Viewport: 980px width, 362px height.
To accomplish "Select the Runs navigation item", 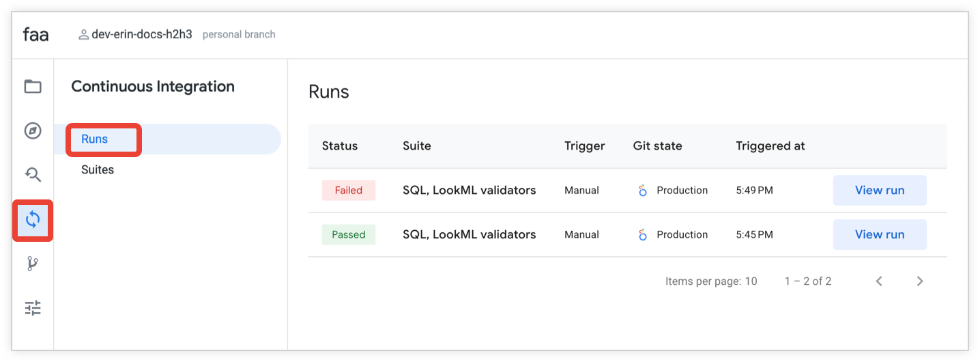I will point(95,139).
